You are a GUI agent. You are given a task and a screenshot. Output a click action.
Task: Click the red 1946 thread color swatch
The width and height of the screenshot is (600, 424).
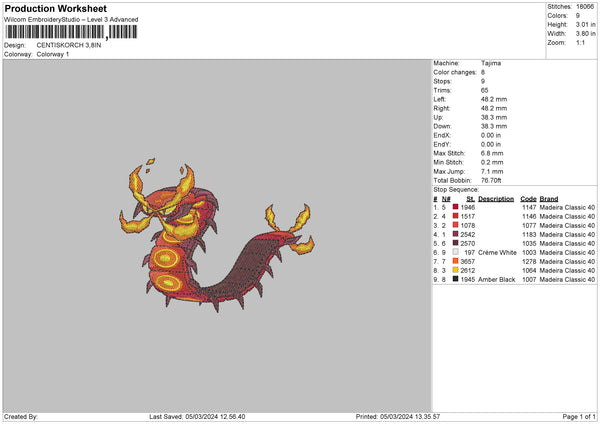coord(455,207)
